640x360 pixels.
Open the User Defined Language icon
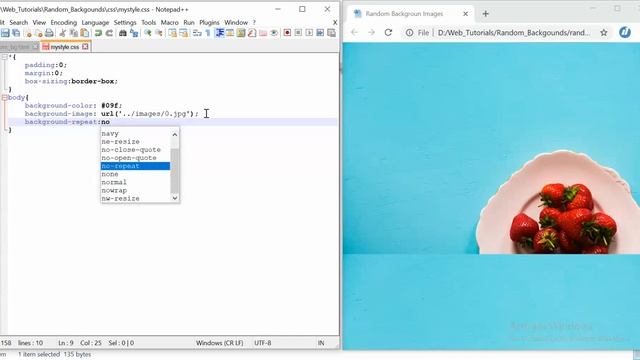[230, 33]
